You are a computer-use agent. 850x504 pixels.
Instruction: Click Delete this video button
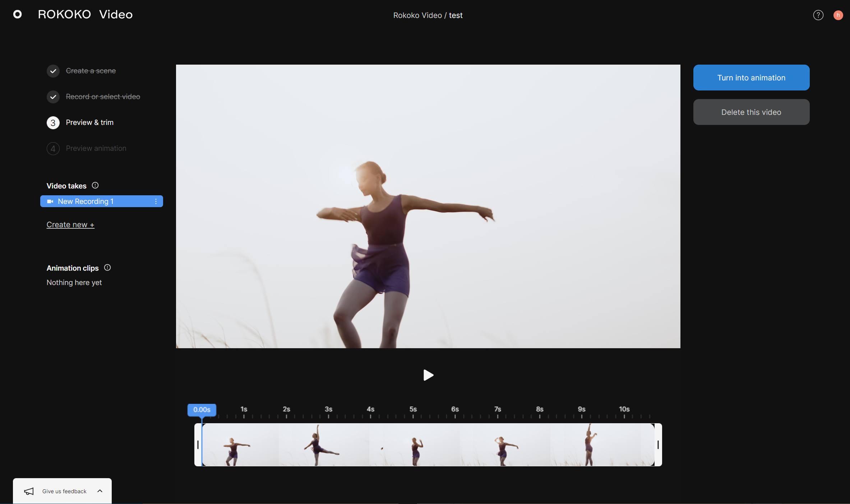point(751,112)
